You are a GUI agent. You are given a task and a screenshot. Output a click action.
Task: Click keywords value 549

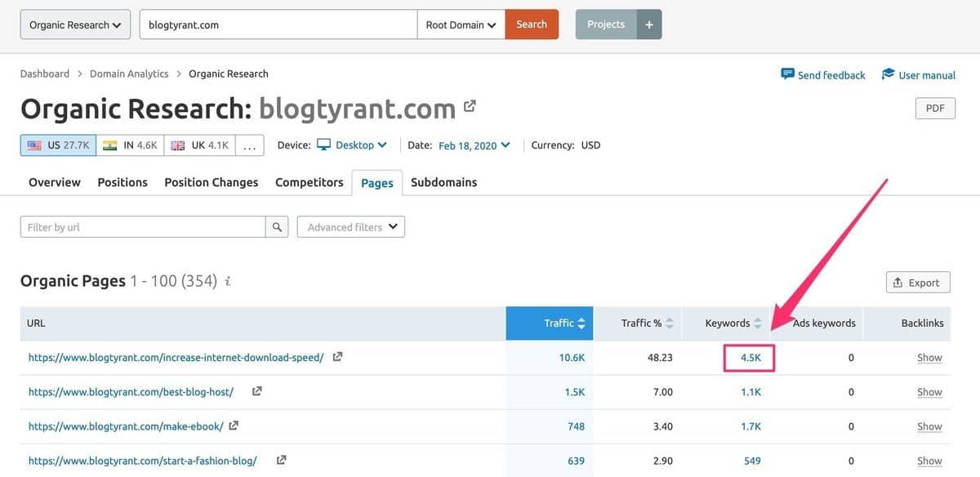(752, 461)
